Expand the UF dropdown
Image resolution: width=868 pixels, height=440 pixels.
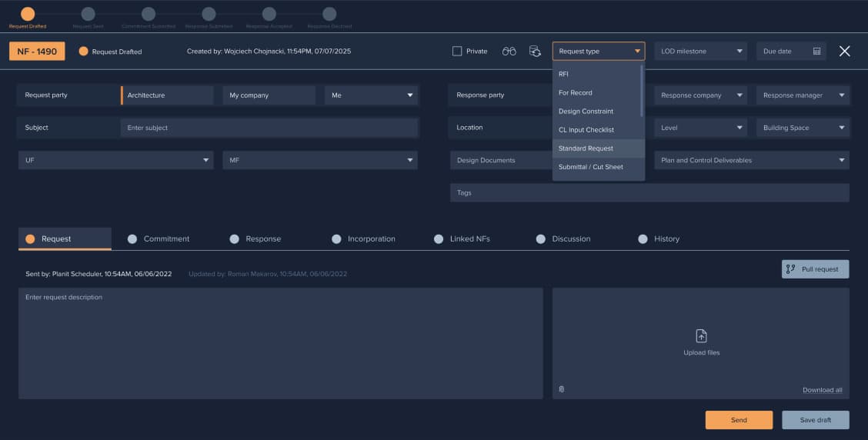(x=115, y=160)
